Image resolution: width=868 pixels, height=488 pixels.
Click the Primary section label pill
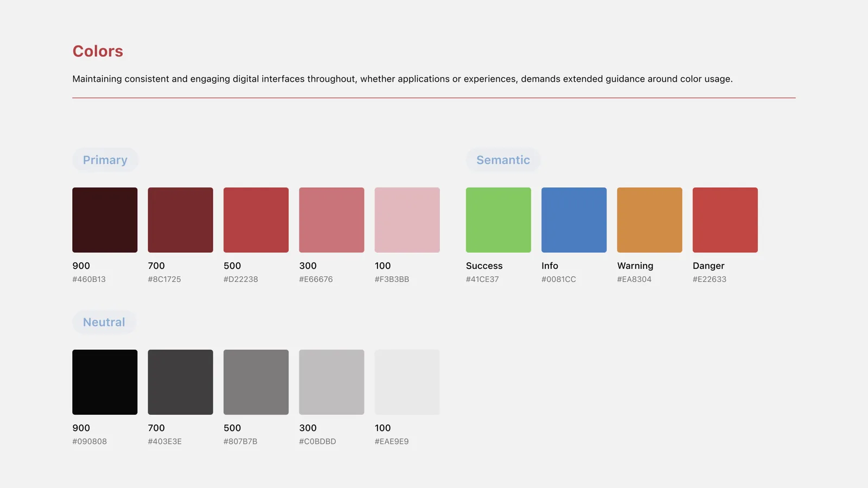click(105, 160)
